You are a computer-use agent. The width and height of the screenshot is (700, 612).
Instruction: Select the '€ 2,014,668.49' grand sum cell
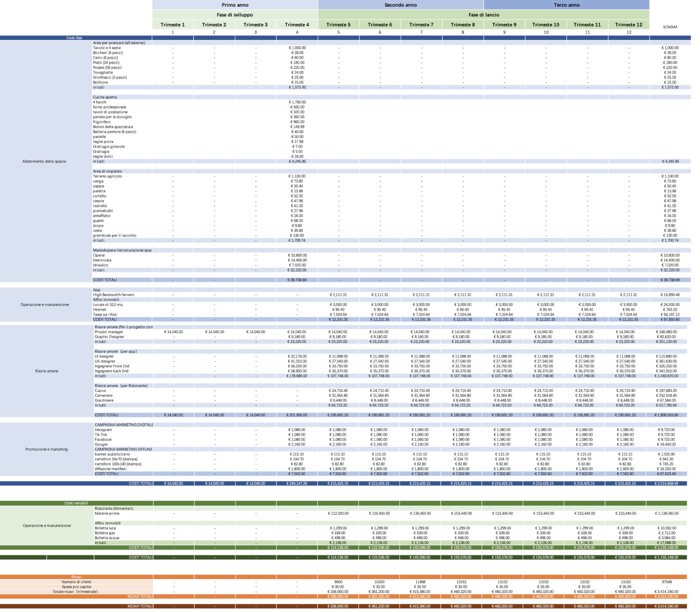[x=668, y=483]
